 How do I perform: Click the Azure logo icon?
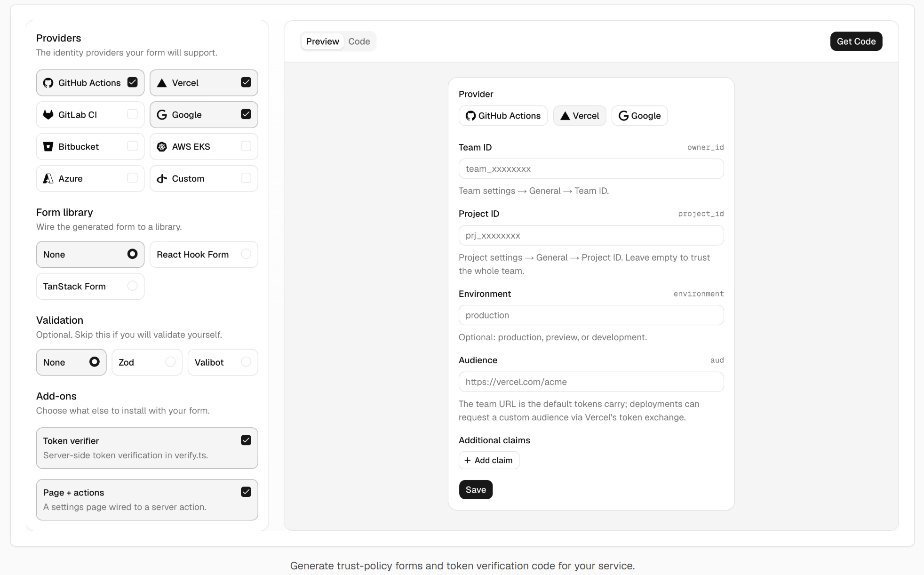coord(48,178)
